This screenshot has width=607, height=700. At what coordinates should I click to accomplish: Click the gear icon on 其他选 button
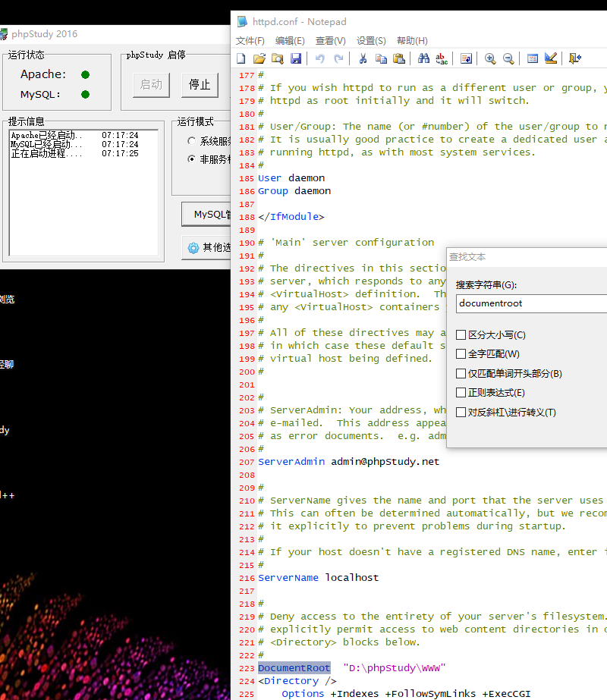(x=193, y=248)
